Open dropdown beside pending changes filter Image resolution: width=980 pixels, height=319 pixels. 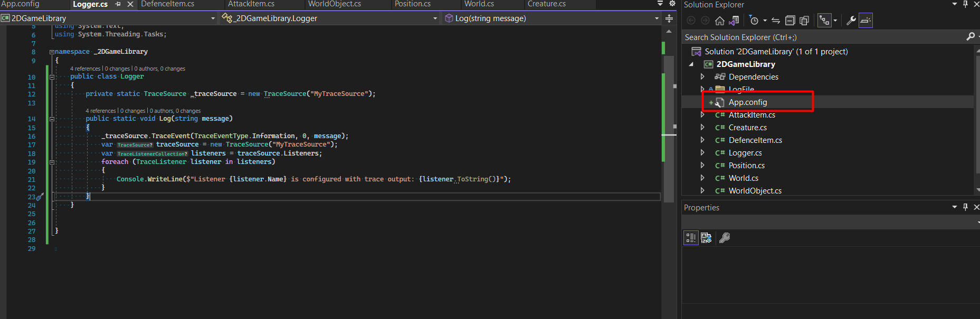(765, 21)
